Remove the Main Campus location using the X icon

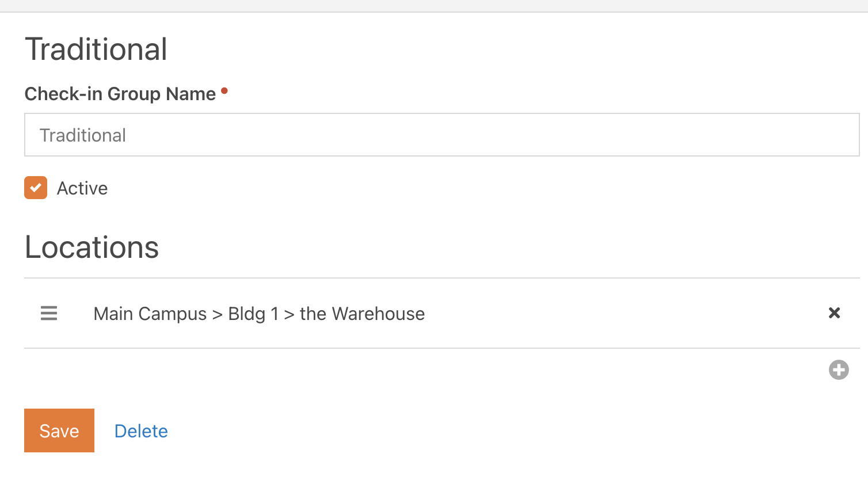click(x=834, y=313)
